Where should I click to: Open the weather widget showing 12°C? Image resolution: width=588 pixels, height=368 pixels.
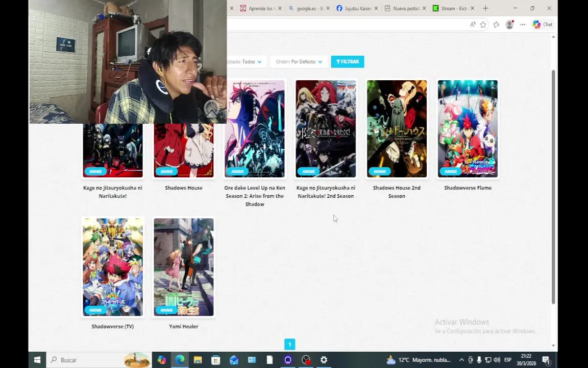coord(419,360)
